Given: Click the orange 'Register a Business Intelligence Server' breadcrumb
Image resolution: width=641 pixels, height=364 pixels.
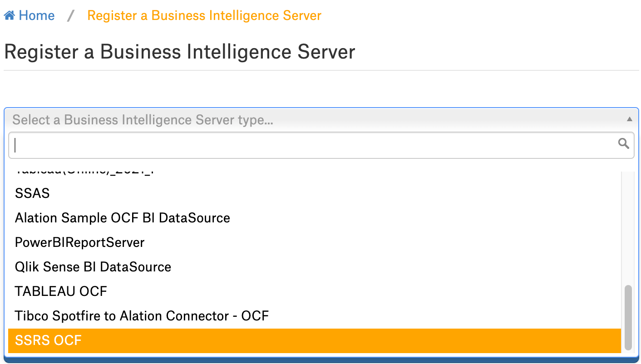Looking at the screenshot, I should pos(204,16).
